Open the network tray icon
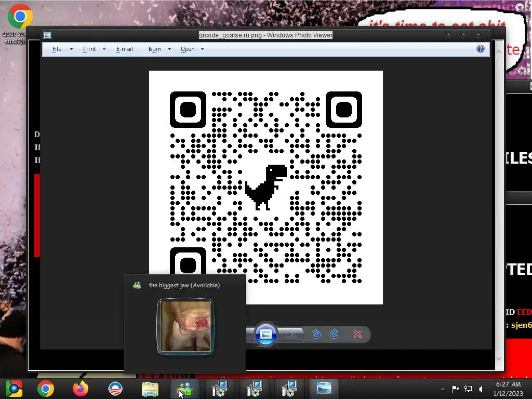Viewport: 532px width, 399px height. pyautogui.click(x=468, y=389)
